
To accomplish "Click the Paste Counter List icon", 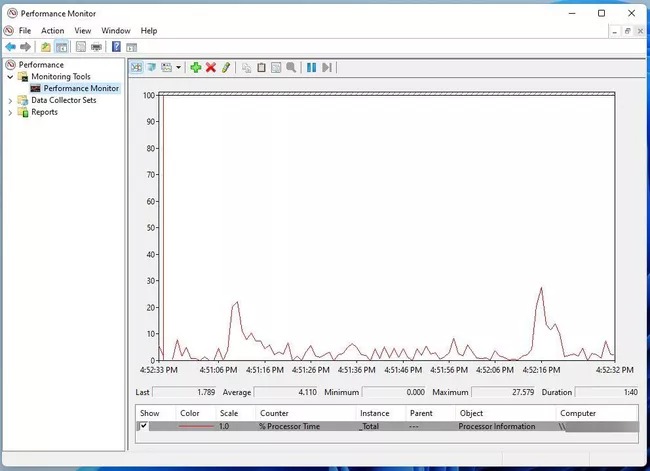I will pyautogui.click(x=261, y=67).
